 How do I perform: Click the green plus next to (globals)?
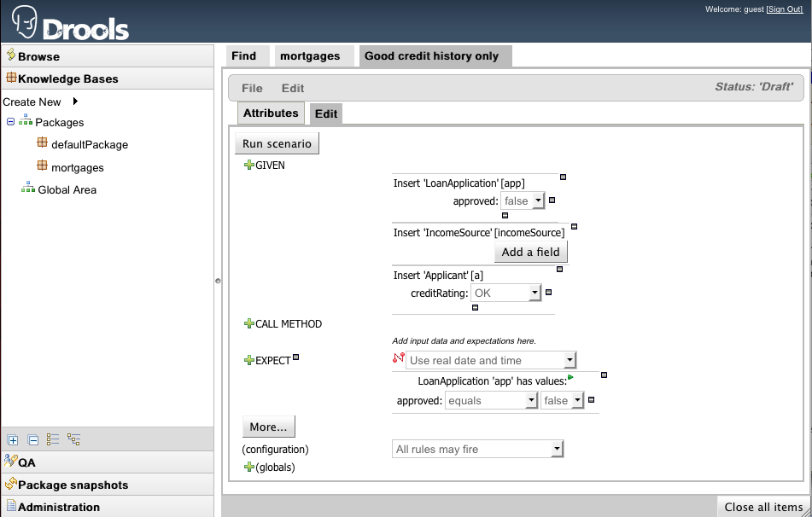(249, 468)
